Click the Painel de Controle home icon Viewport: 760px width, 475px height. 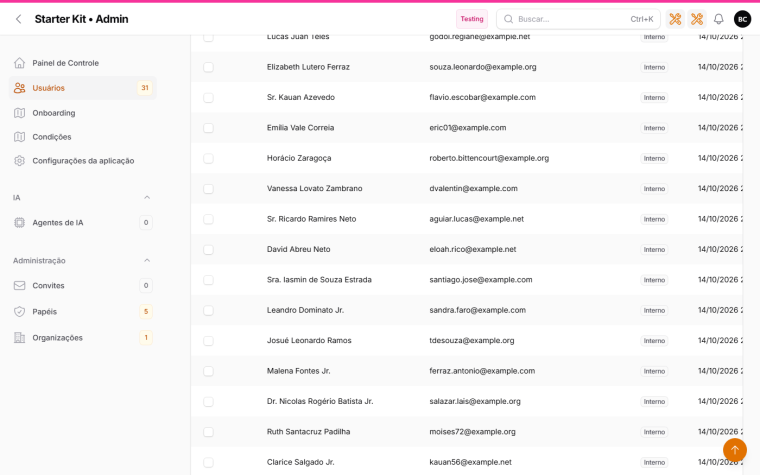tap(19, 63)
